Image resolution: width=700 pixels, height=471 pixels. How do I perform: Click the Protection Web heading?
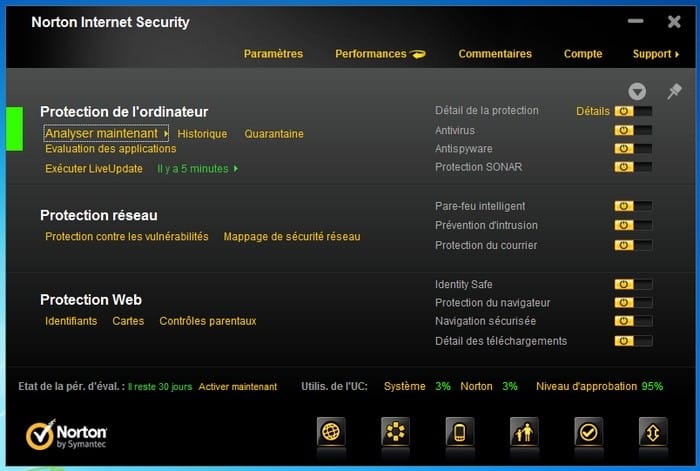click(x=91, y=300)
